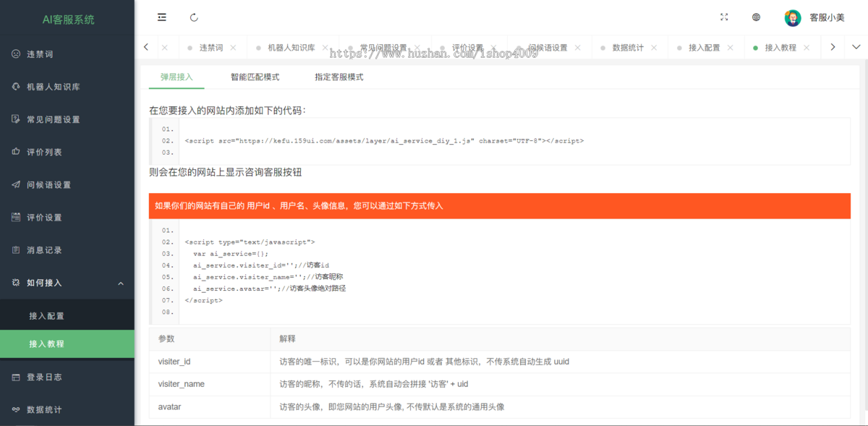Click the refresh page icon
This screenshot has height=426, width=868.
coord(194,17)
